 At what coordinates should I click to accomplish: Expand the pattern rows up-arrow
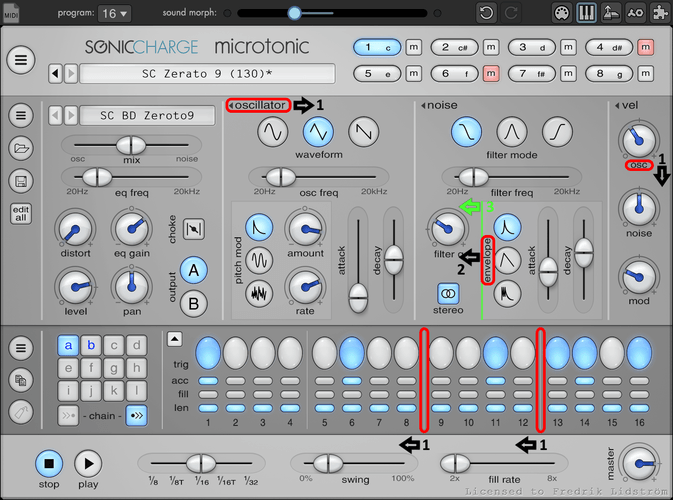point(175,339)
